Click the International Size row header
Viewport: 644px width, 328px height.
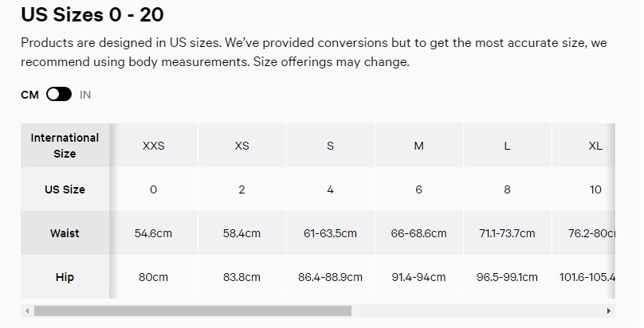[65, 146]
